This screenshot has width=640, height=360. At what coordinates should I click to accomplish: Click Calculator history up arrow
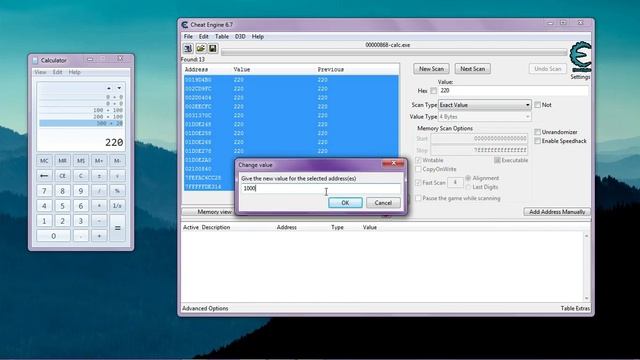click(x=109, y=88)
